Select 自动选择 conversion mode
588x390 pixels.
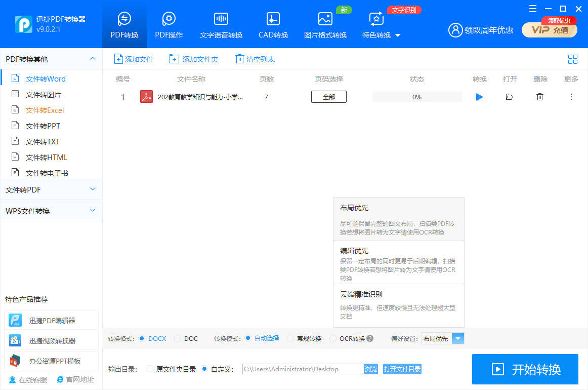pyautogui.click(x=248, y=338)
